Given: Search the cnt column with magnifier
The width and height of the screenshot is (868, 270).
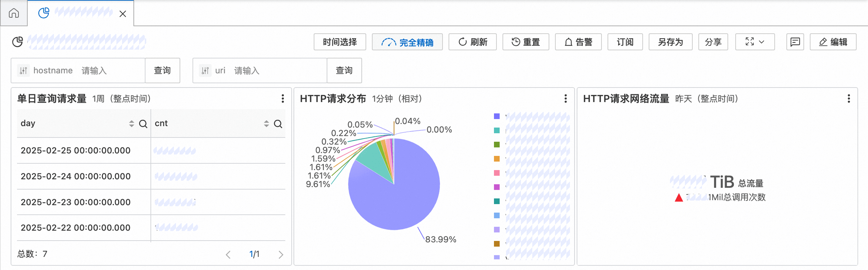Looking at the screenshot, I should 278,124.
